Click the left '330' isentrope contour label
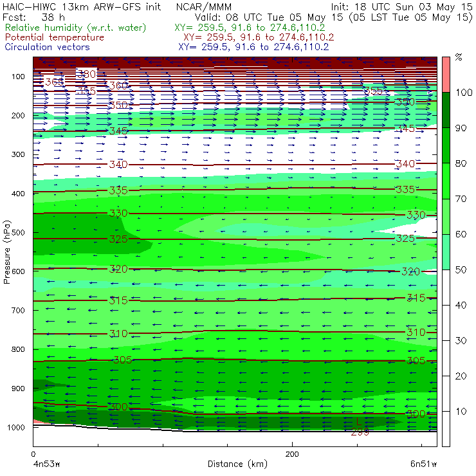This screenshot has height=476, width=476. click(118, 214)
